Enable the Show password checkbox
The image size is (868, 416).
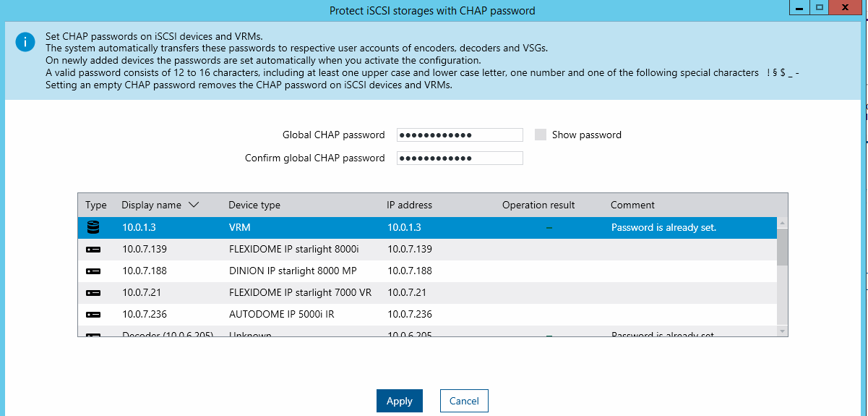(541, 135)
